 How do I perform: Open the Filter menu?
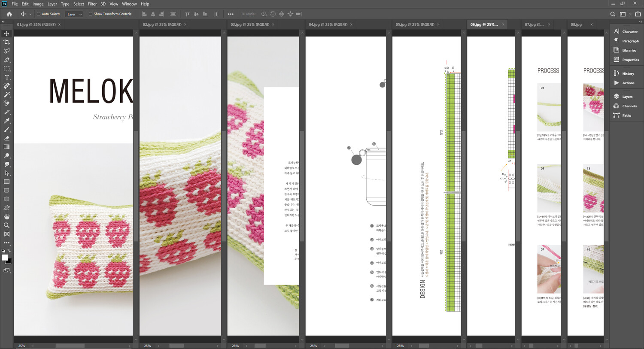pos(92,4)
